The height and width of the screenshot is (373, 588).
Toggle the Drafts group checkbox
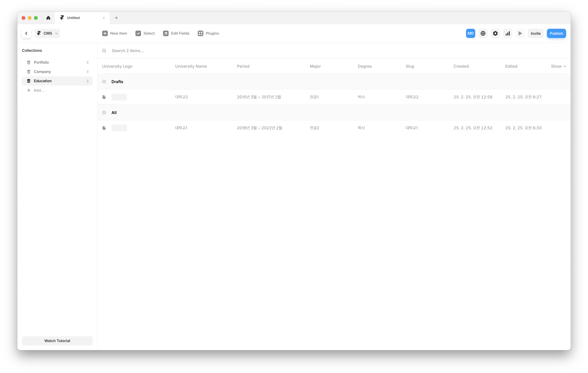click(104, 82)
